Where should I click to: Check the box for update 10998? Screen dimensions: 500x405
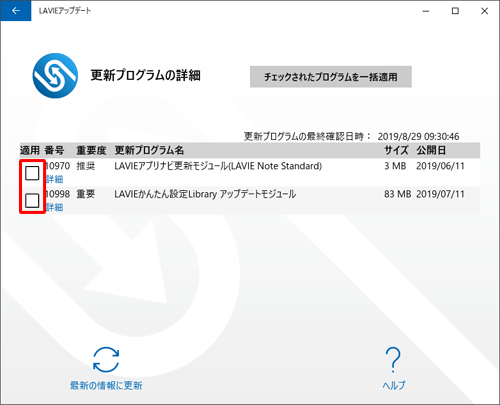click(32, 201)
